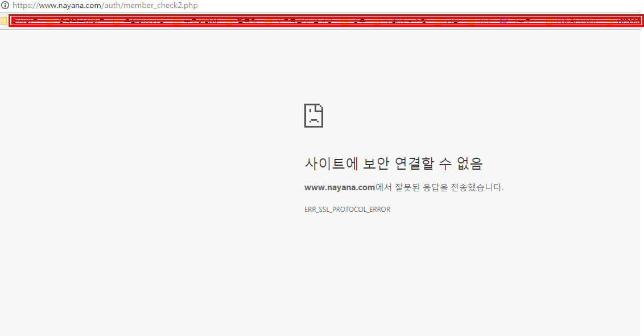Select the nayana.com member_check2.php address text
The width and height of the screenshot is (644, 336).
point(105,5)
